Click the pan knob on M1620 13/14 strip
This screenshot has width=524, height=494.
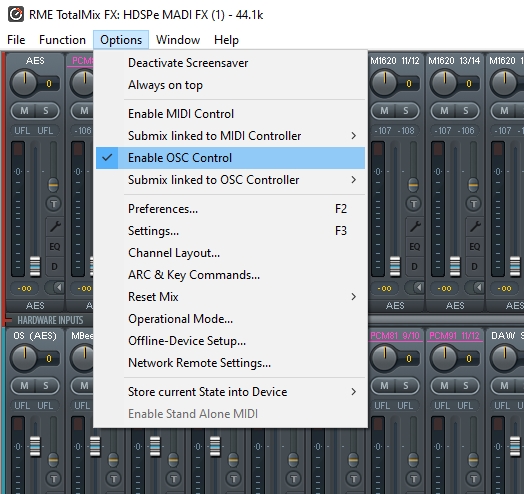click(444, 83)
